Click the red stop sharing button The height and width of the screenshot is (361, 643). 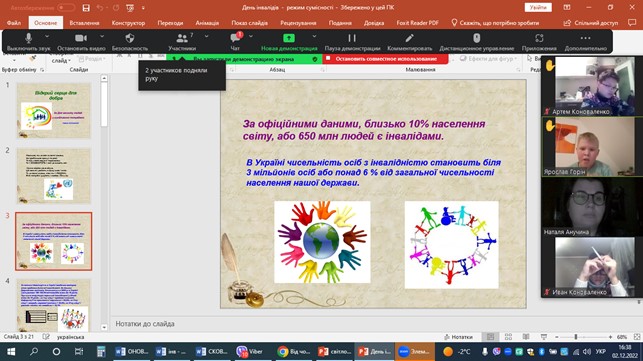(x=386, y=59)
